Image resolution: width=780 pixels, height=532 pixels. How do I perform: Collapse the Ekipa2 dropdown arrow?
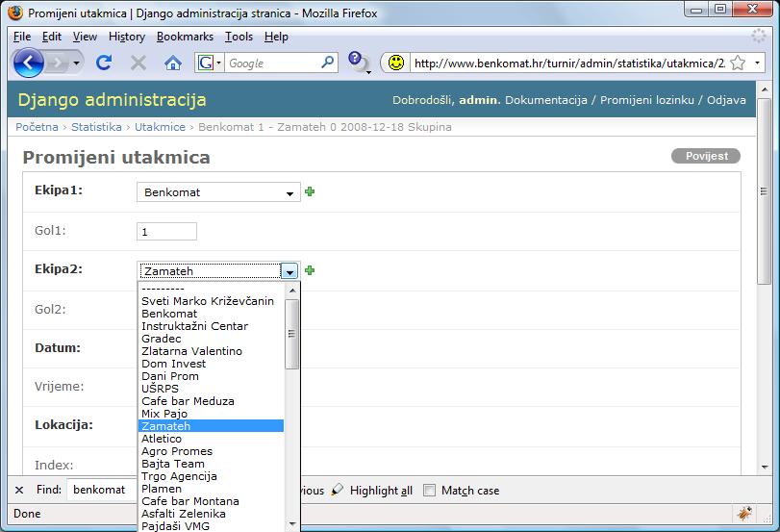[x=289, y=271]
